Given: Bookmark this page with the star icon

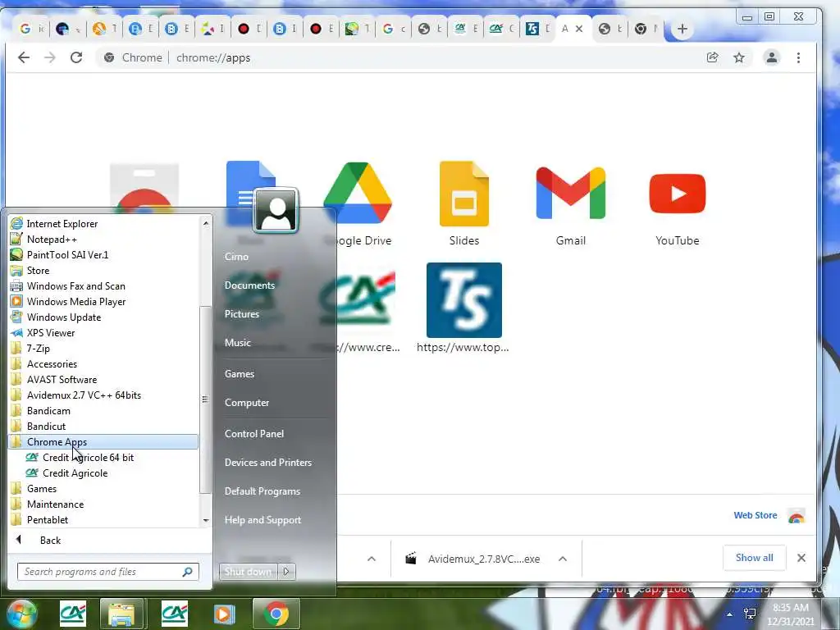Looking at the screenshot, I should click(x=739, y=57).
